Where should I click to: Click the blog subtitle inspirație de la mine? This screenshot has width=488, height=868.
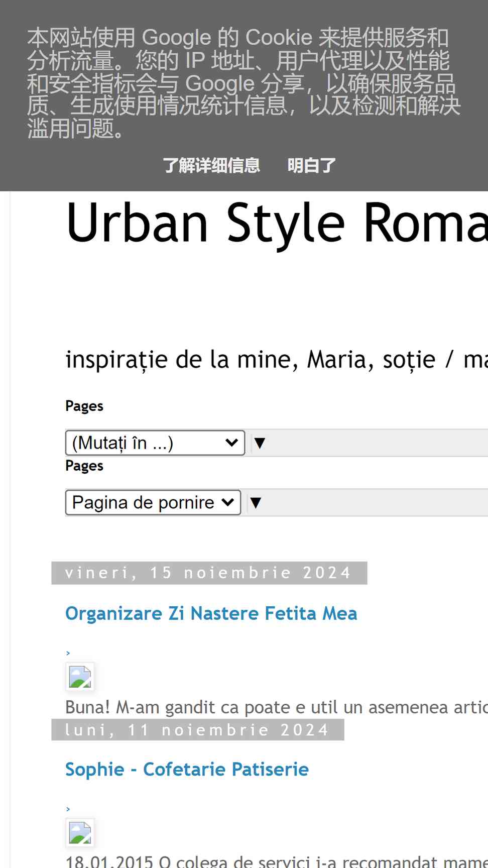tap(277, 360)
